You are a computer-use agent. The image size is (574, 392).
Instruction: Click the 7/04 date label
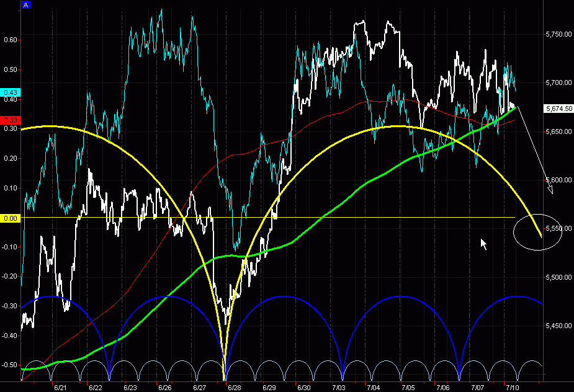click(374, 388)
